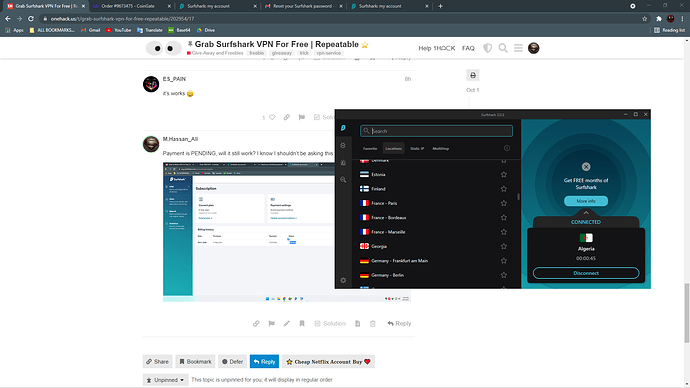Click the forum search magnifier icon
The height and width of the screenshot is (388, 690).
click(503, 48)
